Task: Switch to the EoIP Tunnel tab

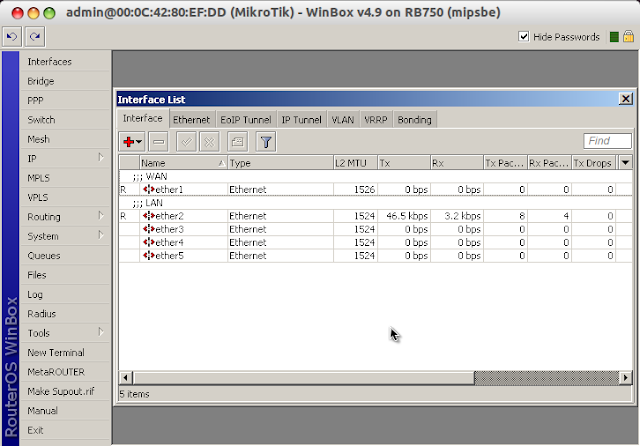Action: 246,120
